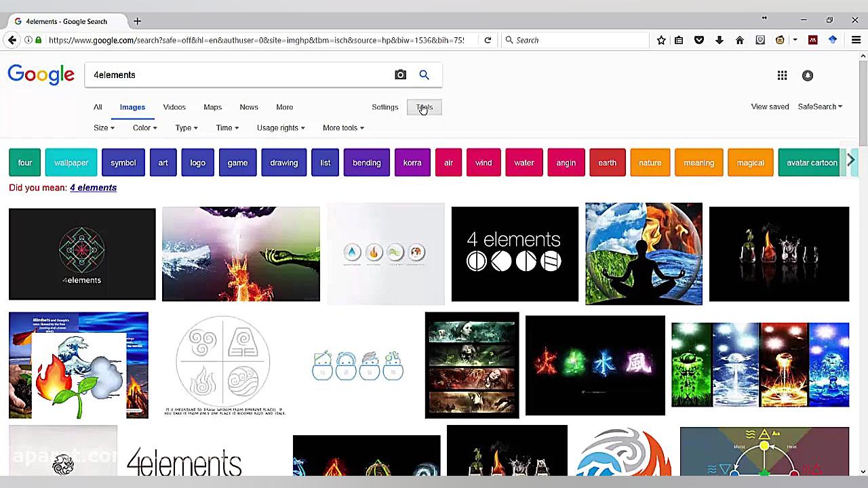Show more suggestion chips with right arrow

pyautogui.click(x=851, y=161)
